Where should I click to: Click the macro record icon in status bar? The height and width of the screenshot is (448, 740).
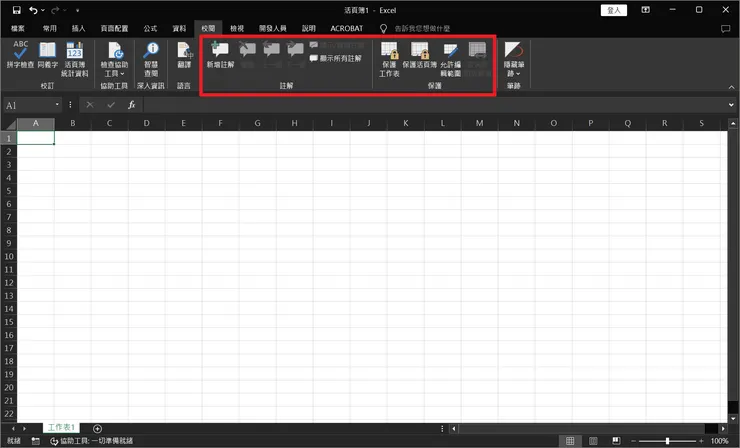tap(35, 441)
